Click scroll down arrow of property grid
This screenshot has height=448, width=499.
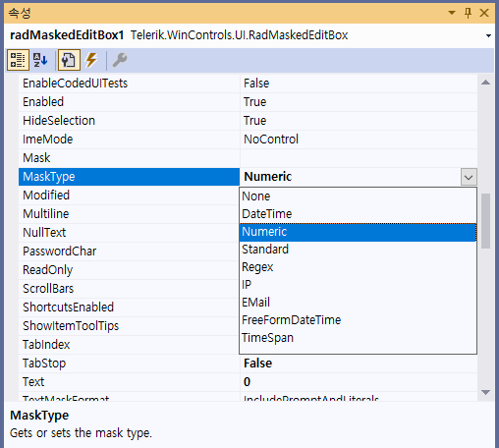click(486, 392)
